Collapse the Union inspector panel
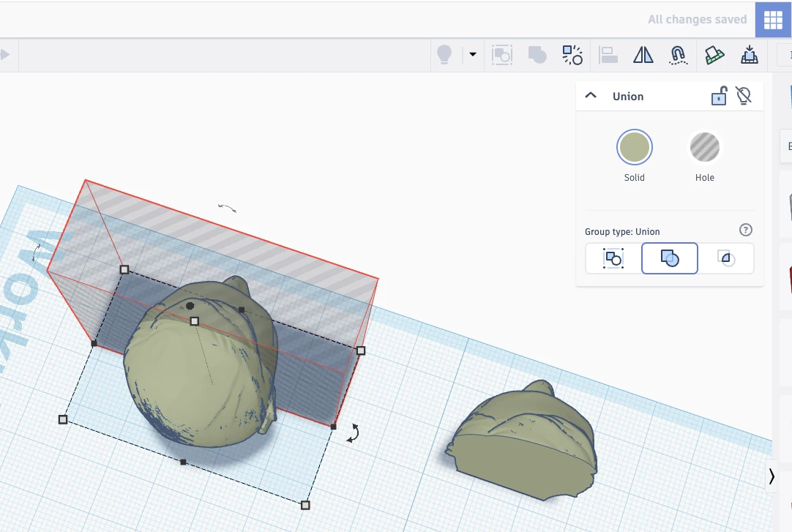 (x=591, y=95)
